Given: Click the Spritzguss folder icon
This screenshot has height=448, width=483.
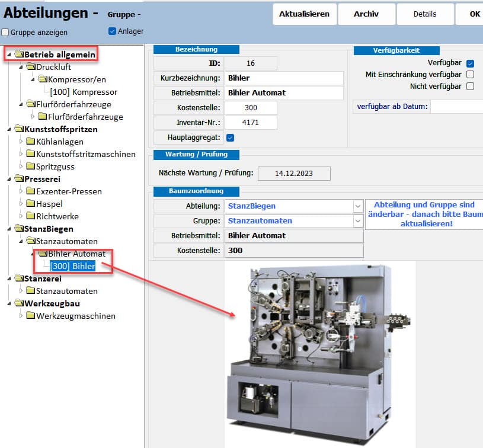Looking at the screenshot, I should (31, 167).
